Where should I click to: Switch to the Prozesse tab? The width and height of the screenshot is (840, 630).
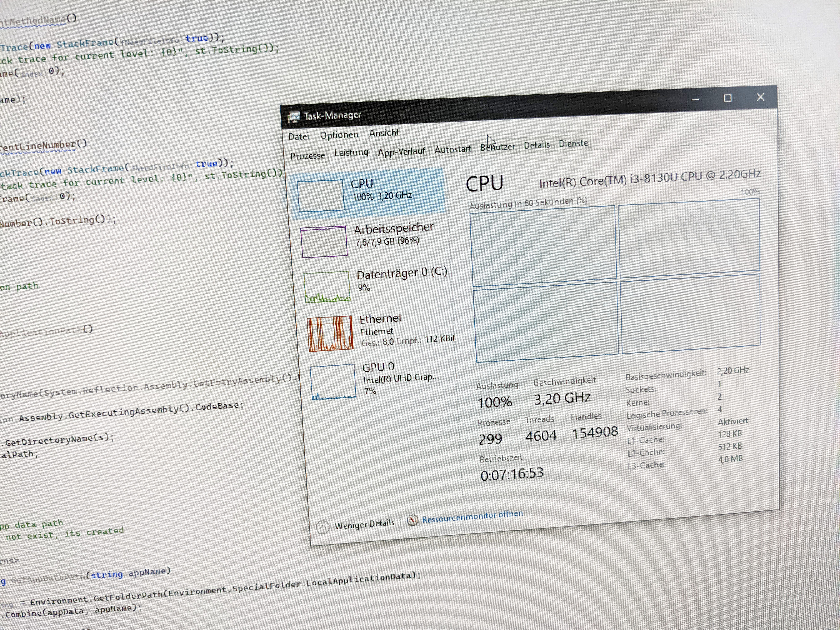(307, 156)
